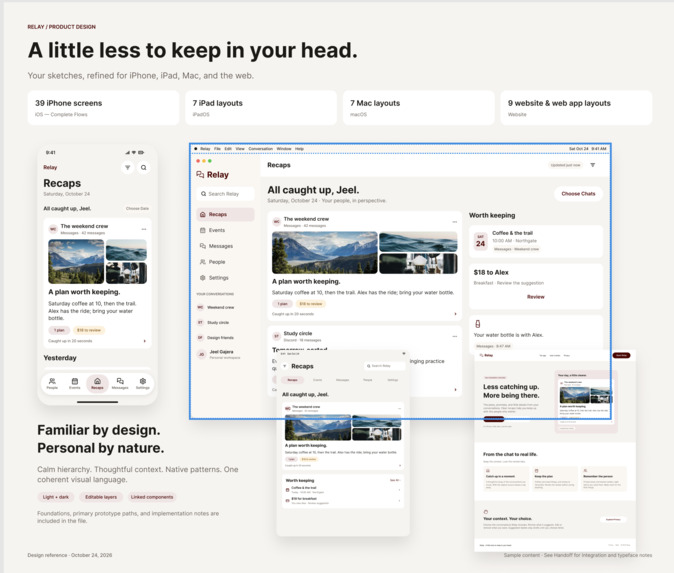Select the Messages tab in iPad layout

(x=342, y=380)
